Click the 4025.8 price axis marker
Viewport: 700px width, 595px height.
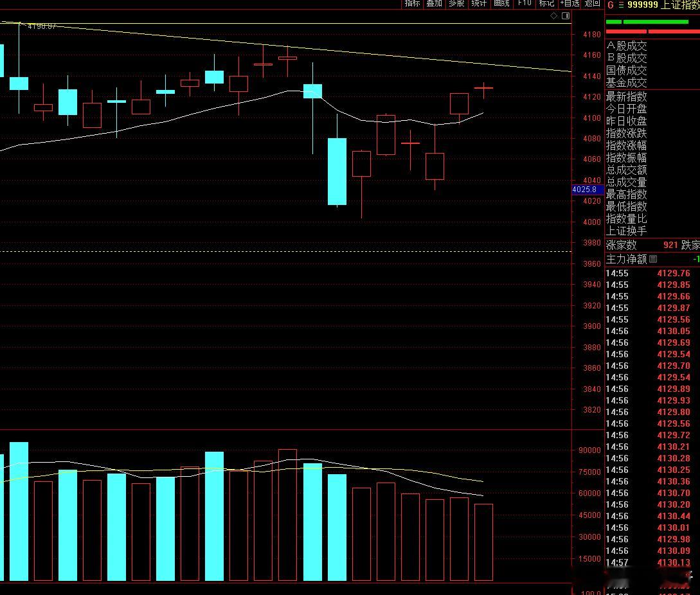pyautogui.click(x=588, y=190)
